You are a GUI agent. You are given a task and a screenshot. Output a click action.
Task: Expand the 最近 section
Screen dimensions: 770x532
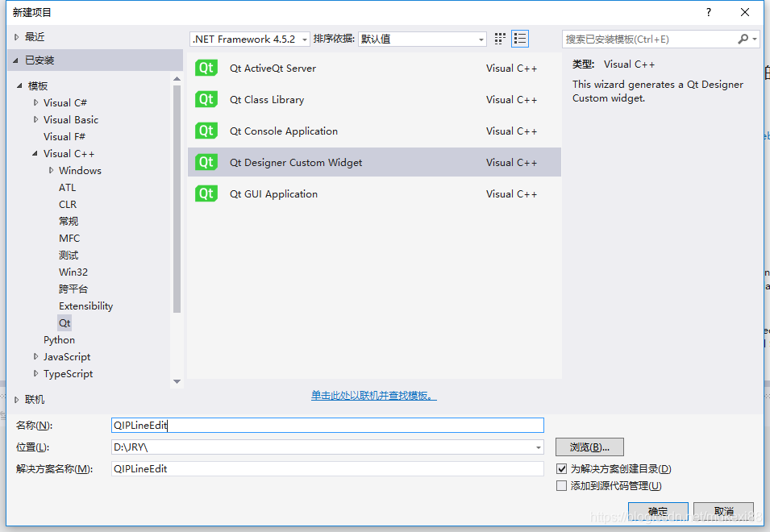[x=16, y=37]
